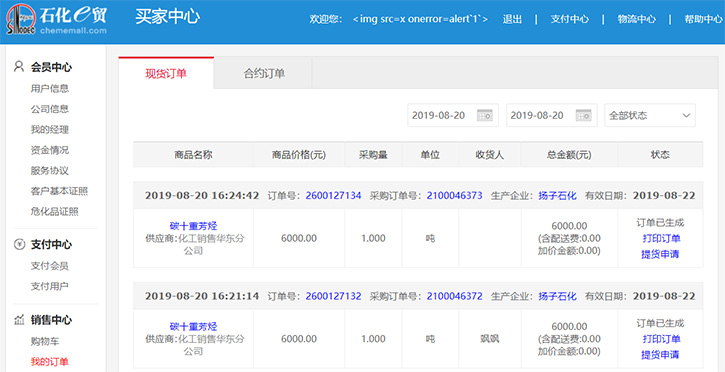Click the 买家中心 header title
Image resolution: width=725 pixels, height=372 pixels.
(x=167, y=17)
